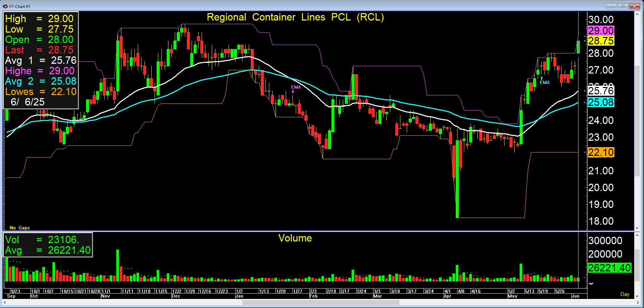Click the 'Low = 27.75' readout
The width and height of the screenshot is (644, 308).
[39, 29]
